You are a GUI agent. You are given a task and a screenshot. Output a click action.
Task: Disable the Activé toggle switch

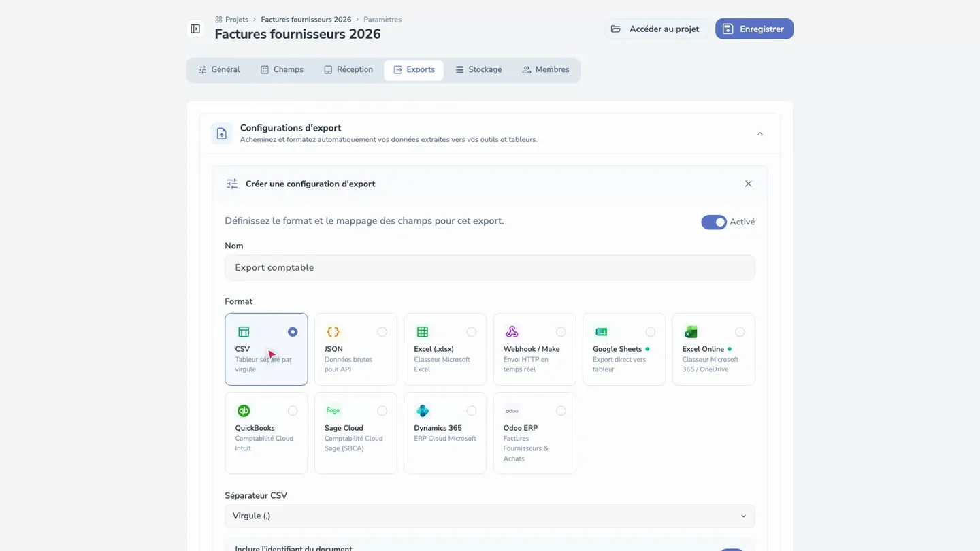[x=714, y=222]
